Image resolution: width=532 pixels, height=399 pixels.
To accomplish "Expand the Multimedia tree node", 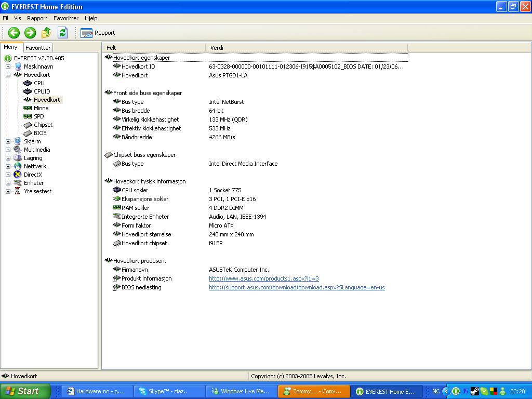I will pyautogui.click(x=8, y=150).
